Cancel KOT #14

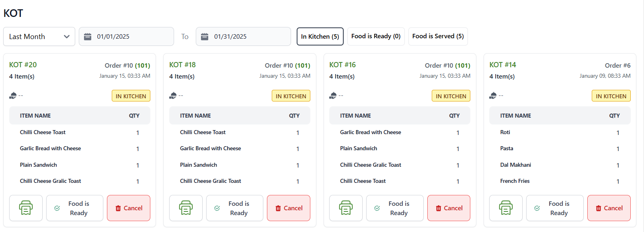click(x=609, y=208)
